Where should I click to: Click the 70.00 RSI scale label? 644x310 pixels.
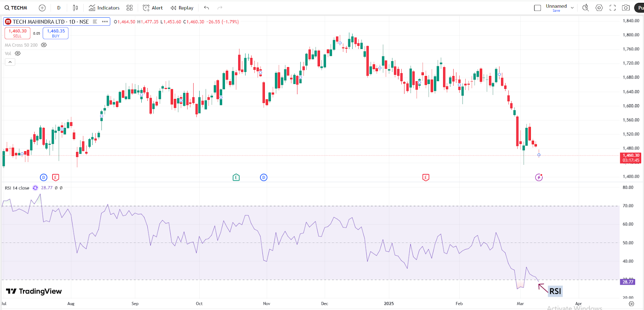(x=628, y=205)
